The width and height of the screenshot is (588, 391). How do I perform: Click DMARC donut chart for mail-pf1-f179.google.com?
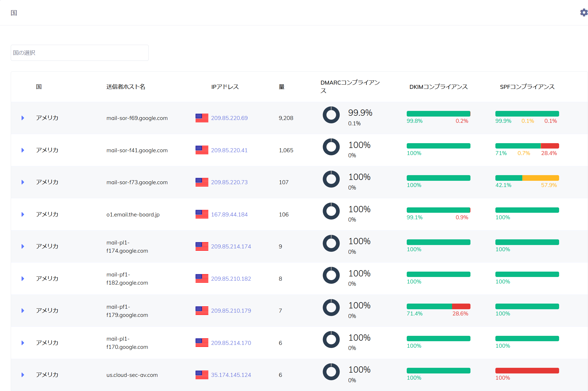pos(331,308)
